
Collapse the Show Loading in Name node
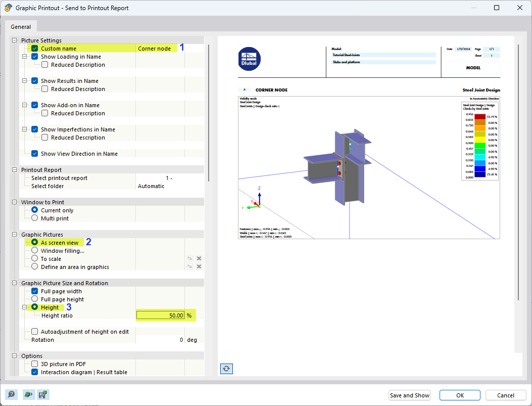pyautogui.click(x=24, y=57)
